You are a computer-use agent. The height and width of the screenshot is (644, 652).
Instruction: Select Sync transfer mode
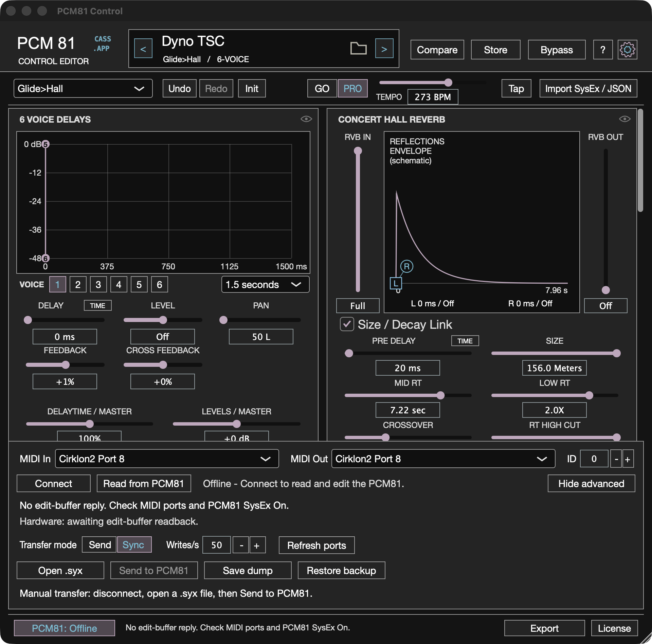click(134, 545)
